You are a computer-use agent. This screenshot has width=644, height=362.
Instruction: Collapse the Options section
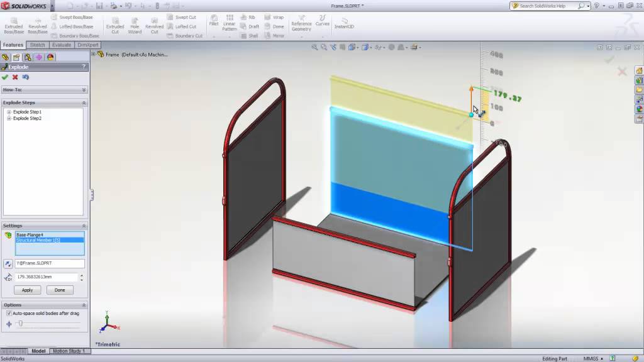84,305
